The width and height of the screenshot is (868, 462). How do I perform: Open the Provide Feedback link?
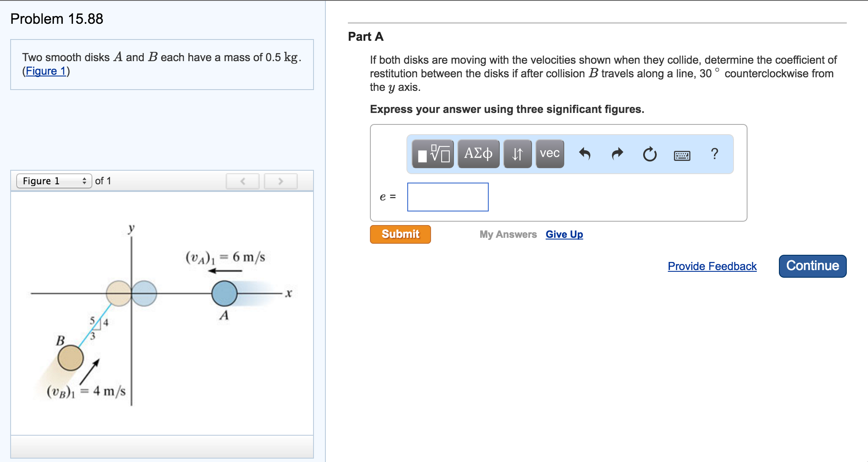click(x=712, y=266)
